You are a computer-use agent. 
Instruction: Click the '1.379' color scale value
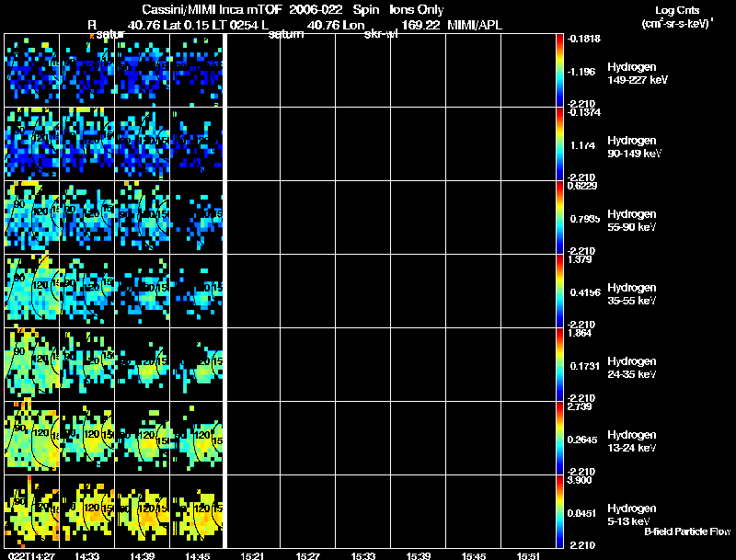[580, 259]
